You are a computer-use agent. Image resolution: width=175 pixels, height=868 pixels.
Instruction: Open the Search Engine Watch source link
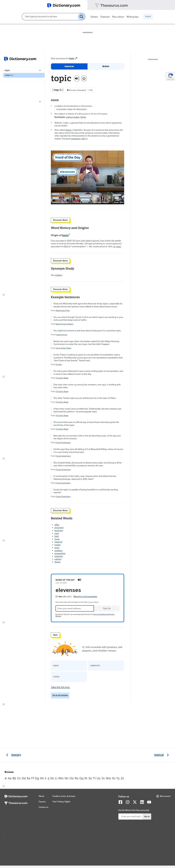[64, 324]
